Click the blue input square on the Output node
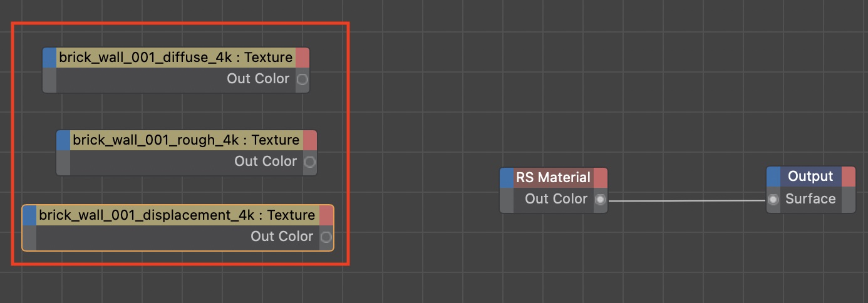This screenshot has height=303, width=868. (773, 177)
